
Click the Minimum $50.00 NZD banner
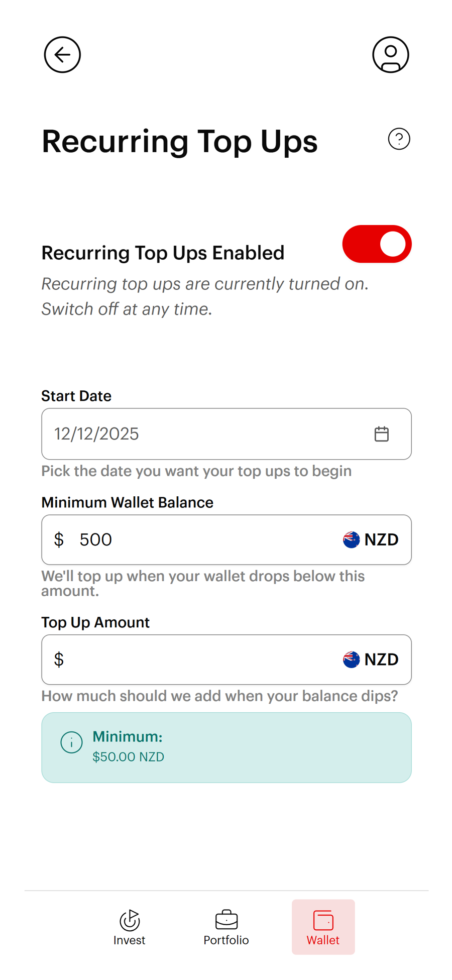click(x=226, y=747)
